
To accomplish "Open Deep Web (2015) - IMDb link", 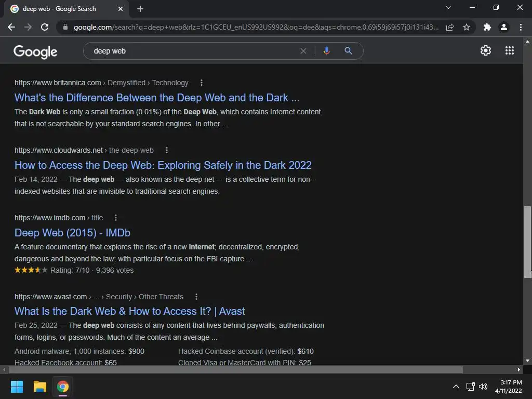I will click(72, 233).
